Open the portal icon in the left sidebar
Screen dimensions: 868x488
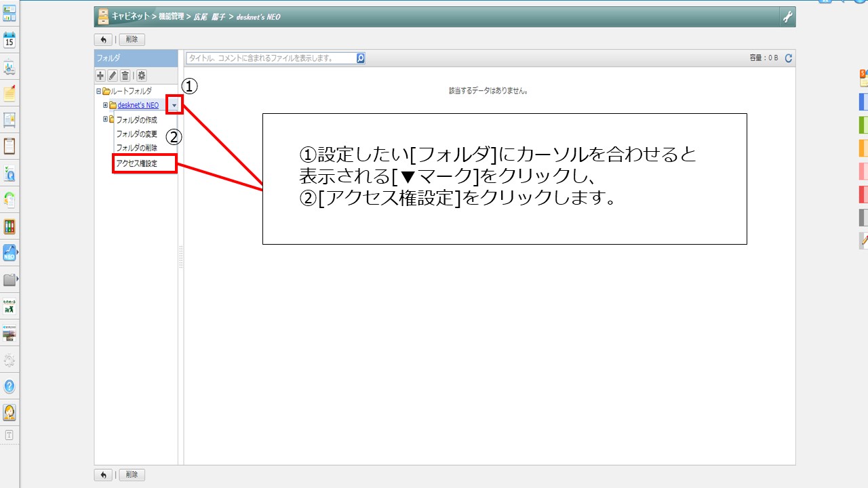coord(9,14)
